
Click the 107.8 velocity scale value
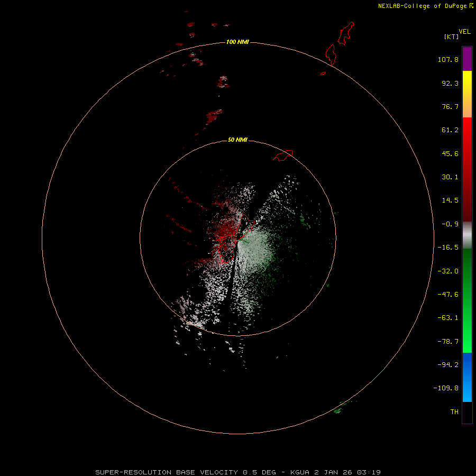[x=448, y=59]
